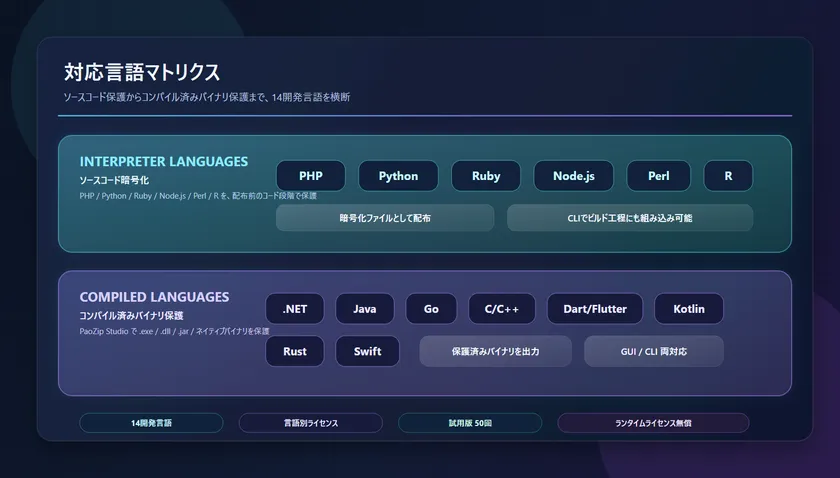Click the CLIでビルド工程にも組み込み可能 pill
The image size is (840, 478).
point(630,218)
